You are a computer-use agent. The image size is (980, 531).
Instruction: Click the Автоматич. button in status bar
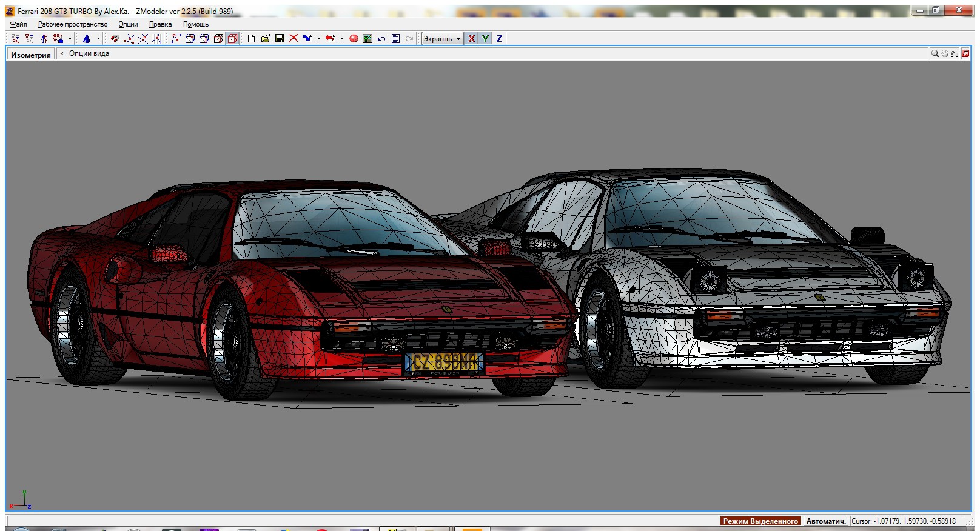pos(825,521)
